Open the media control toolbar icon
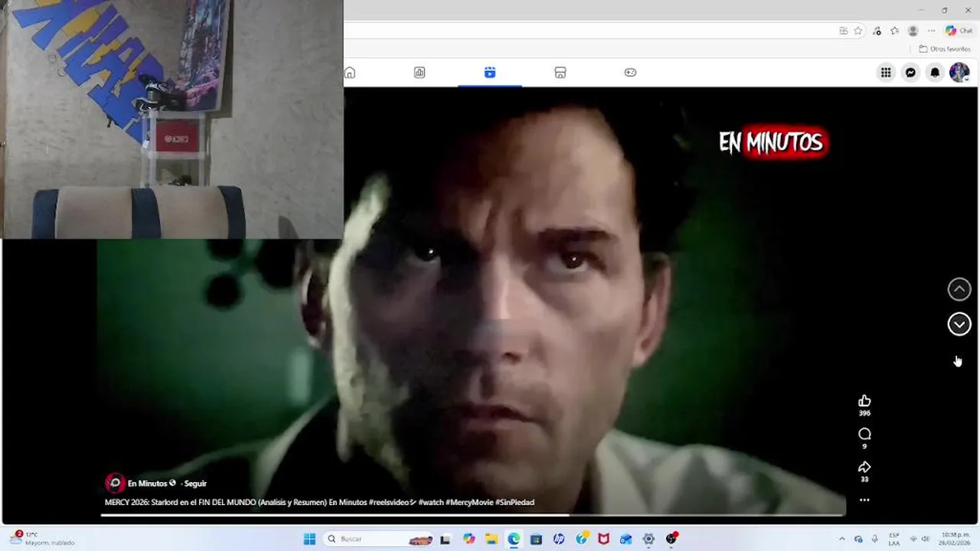Screen dimensions: 980x551 coord(877,31)
